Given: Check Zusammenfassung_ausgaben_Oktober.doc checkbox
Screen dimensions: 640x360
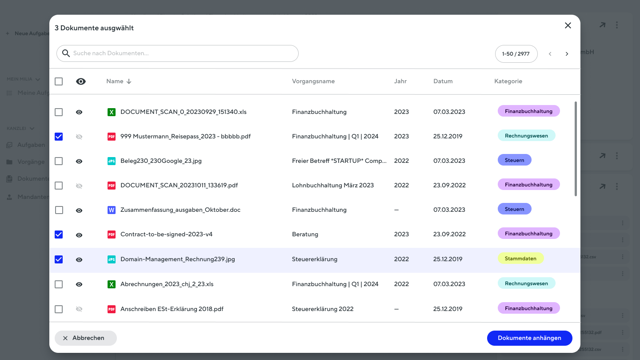Looking at the screenshot, I should tap(59, 210).
